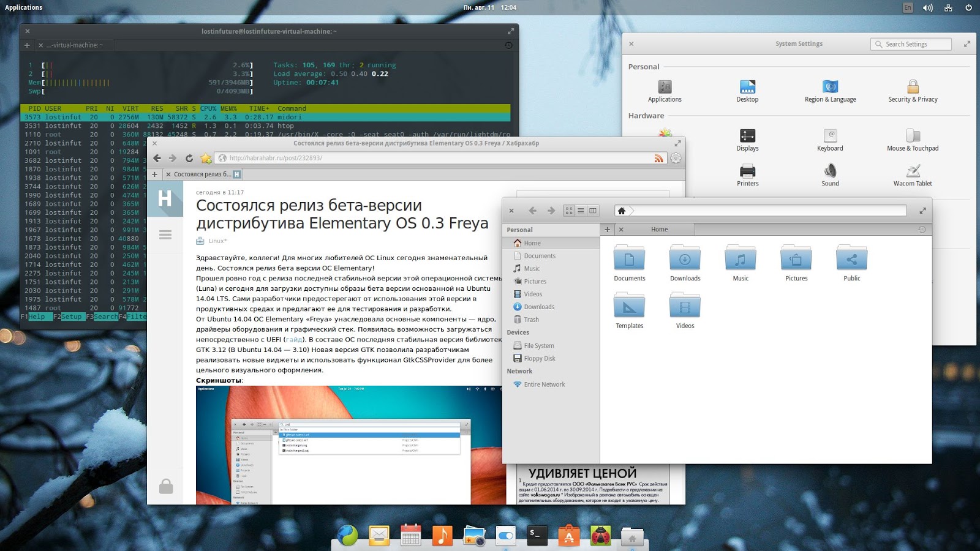Open the Applications menu in top panel
The image size is (980, 551).
[x=24, y=7]
